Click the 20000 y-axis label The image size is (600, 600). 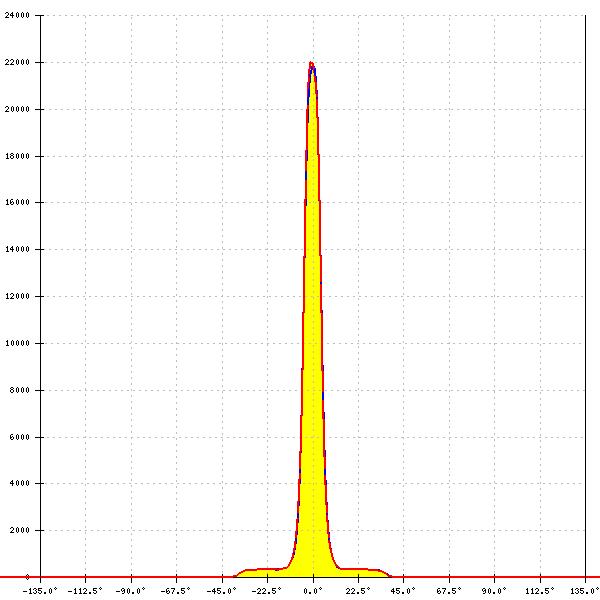(17, 109)
